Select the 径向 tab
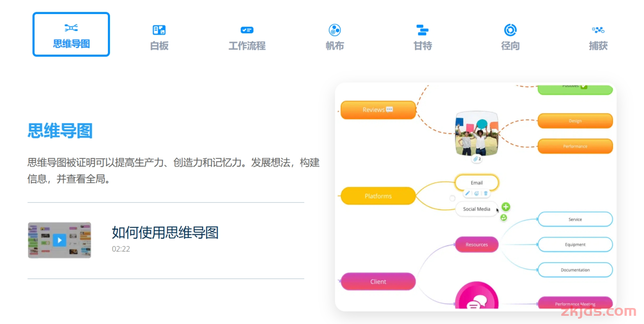 pyautogui.click(x=510, y=37)
